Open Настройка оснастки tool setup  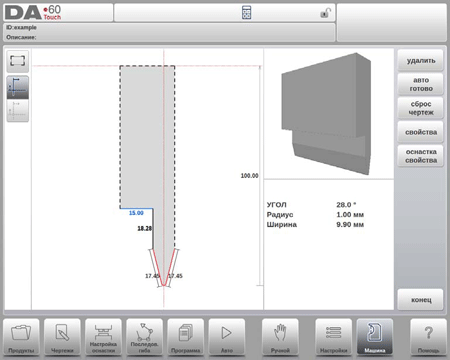(103, 337)
